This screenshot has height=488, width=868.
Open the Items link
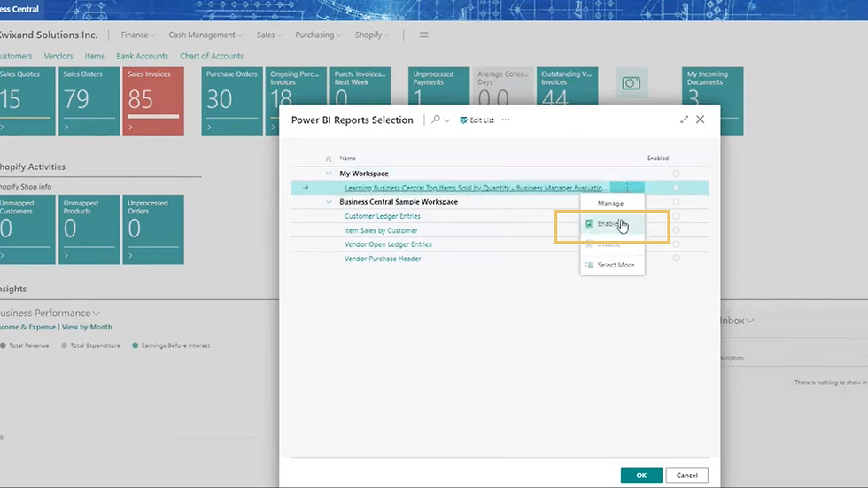pyautogui.click(x=94, y=56)
